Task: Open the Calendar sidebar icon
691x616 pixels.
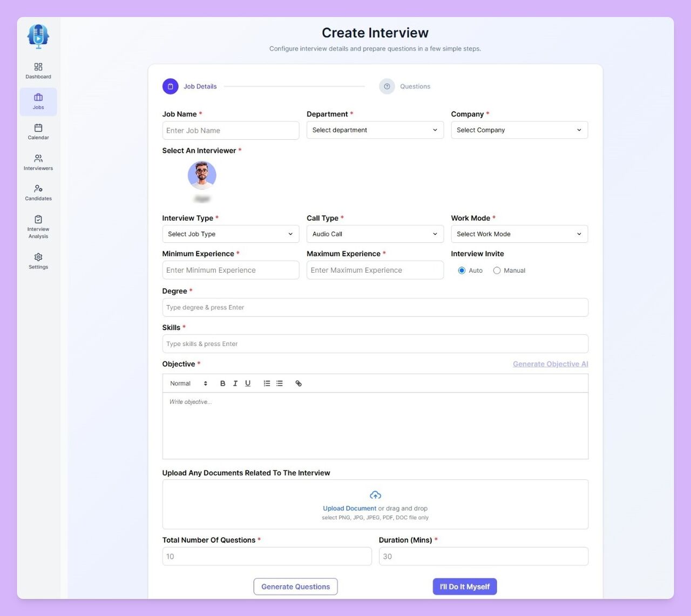Action: (x=38, y=128)
